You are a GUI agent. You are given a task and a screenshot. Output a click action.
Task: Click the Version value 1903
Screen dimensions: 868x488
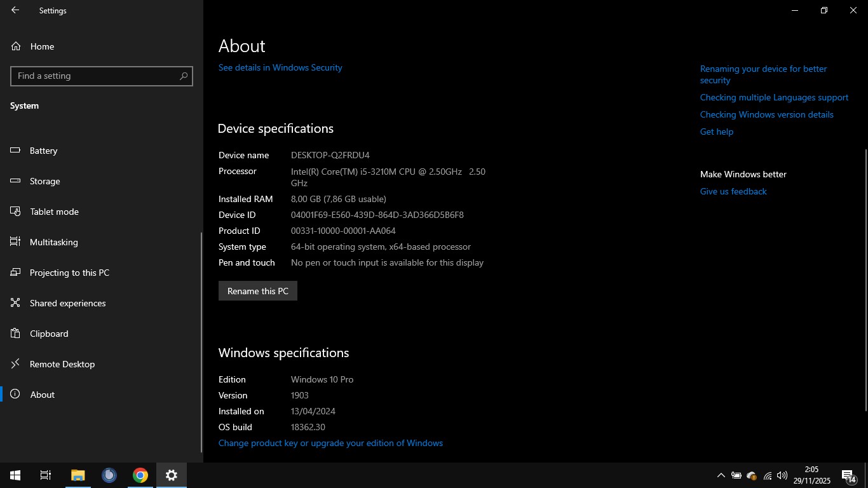[x=300, y=395]
